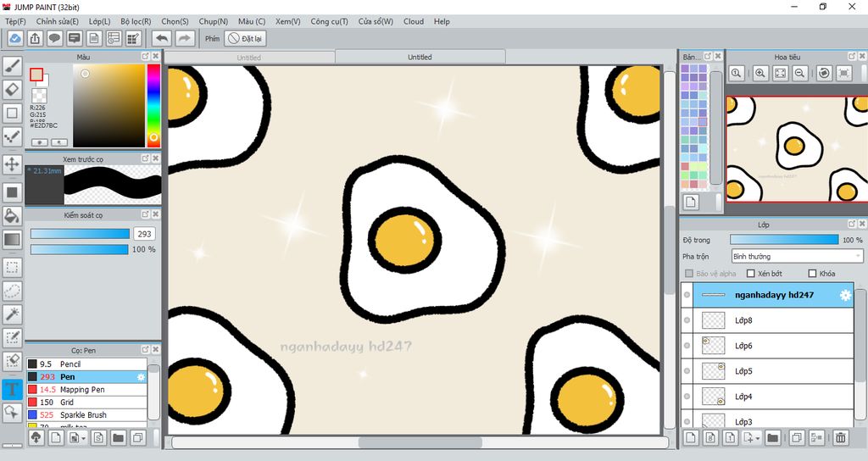
Task: Open add-layer dropdown arrow in layer panel
Action: click(x=757, y=438)
